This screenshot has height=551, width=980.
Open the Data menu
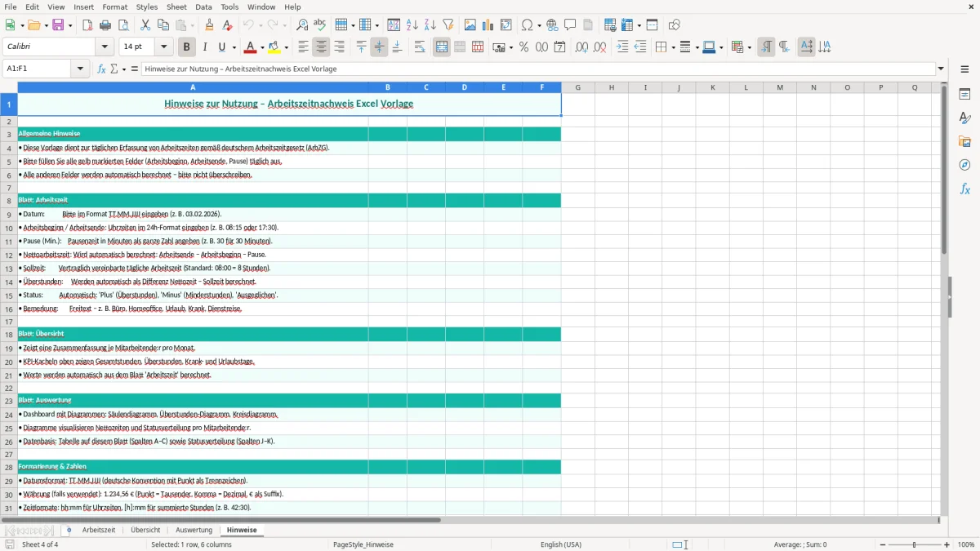click(203, 7)
